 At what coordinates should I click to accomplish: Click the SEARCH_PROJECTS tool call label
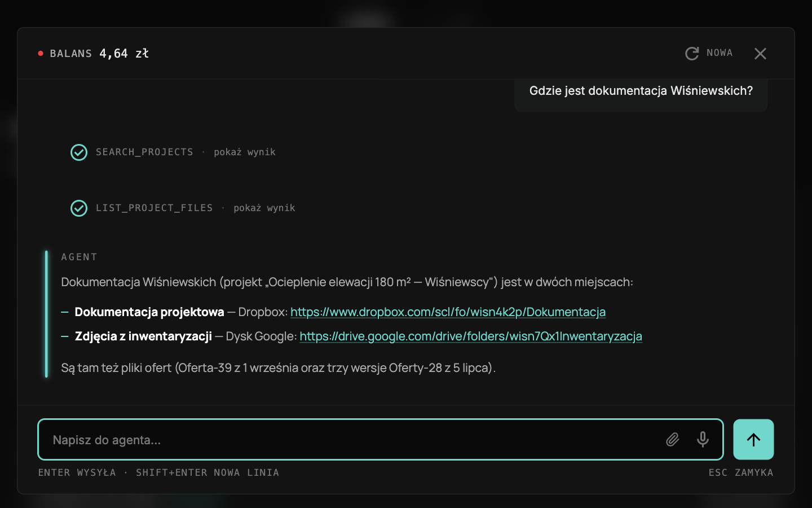pyautogui.click(x=144, y=152)
